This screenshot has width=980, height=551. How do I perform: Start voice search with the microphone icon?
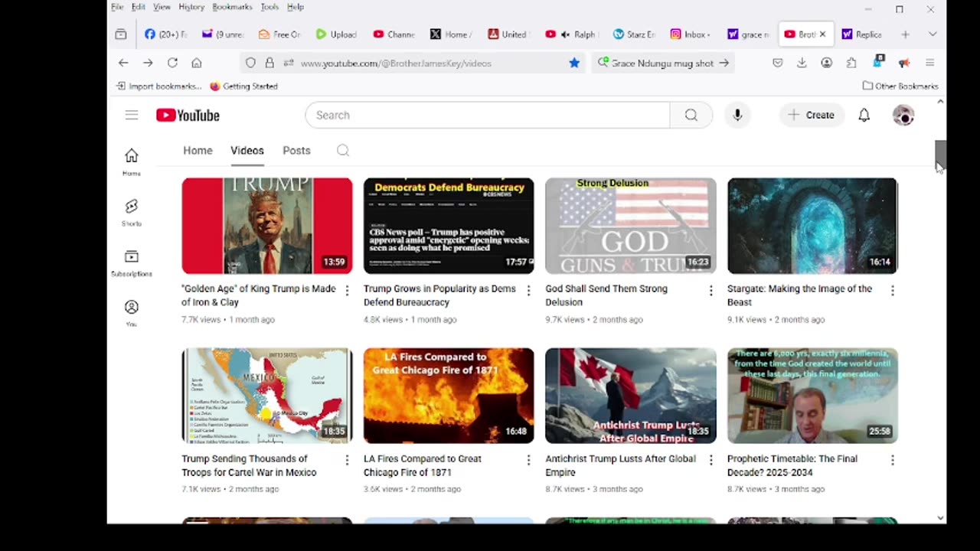pyautogui.click(x=737, y=115)
